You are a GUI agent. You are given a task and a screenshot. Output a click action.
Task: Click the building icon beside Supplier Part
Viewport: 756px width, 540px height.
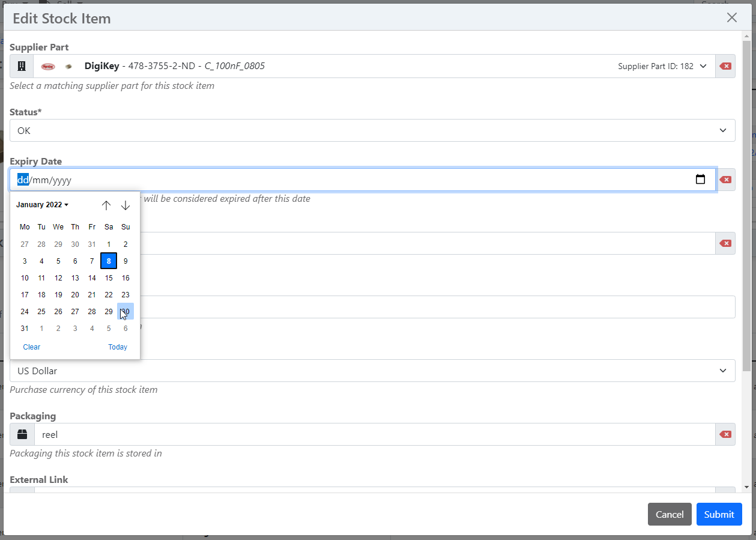(x=22, y=66)
